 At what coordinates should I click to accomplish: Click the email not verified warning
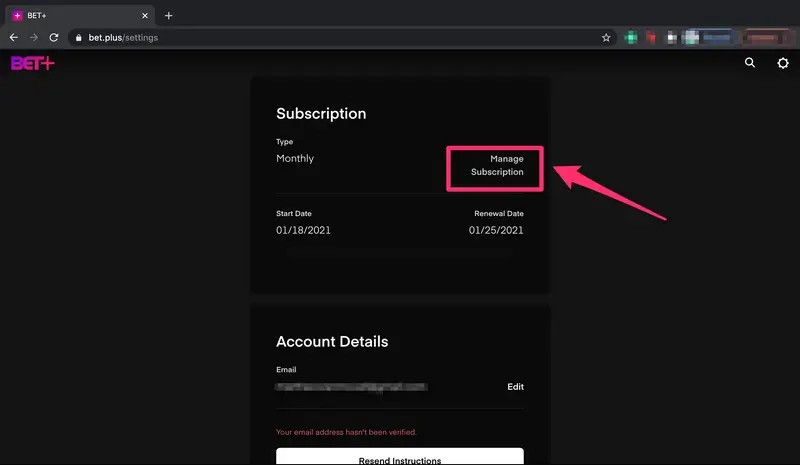click(x=346, y=432)
